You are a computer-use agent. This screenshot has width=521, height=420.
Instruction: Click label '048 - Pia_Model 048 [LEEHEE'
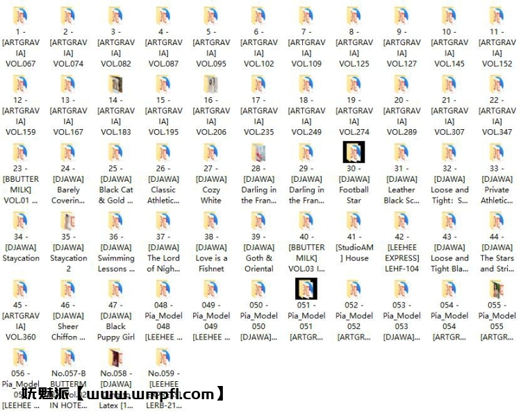(163, 321)
